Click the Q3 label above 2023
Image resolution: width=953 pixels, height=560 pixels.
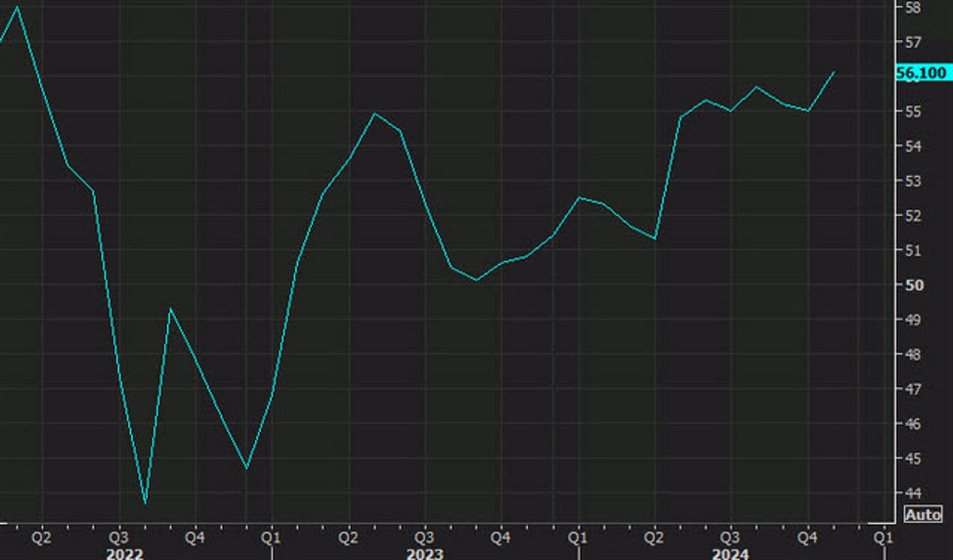[x=423, y=537]
